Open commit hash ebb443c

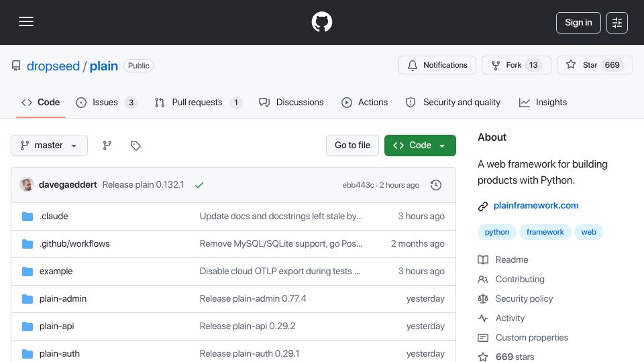tap(358, 185)
